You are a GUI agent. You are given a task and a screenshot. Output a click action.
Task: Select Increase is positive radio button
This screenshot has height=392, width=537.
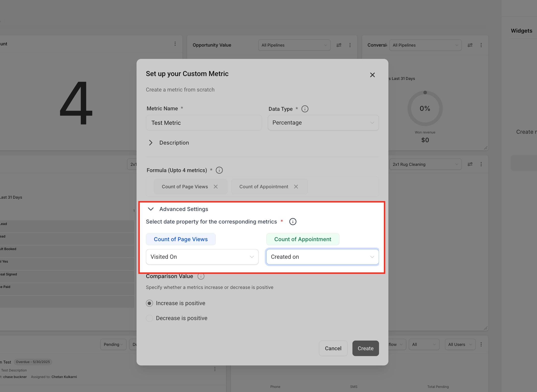coord(150,303)
